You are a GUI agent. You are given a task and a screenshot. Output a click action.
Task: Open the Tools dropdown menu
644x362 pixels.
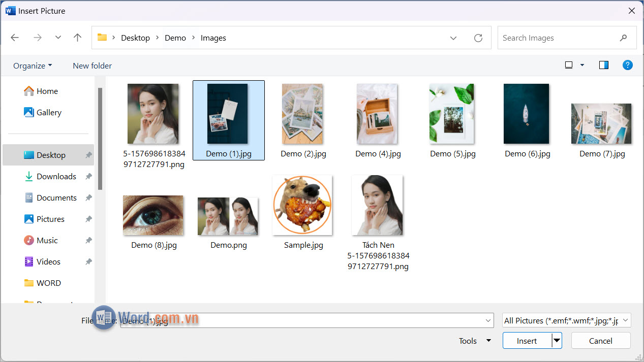point(475,341)
